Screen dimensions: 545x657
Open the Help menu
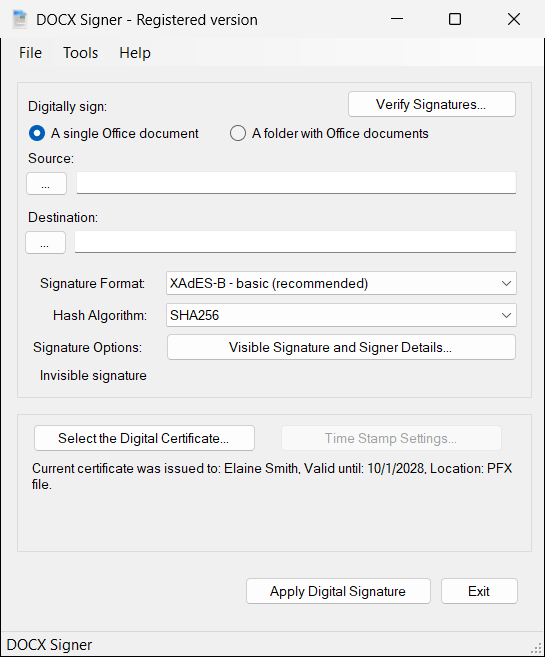tap(135, 53)
